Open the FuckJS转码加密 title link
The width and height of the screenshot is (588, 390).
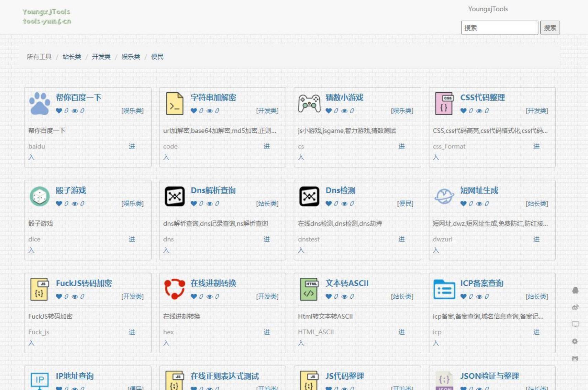[x=84, y=283]
